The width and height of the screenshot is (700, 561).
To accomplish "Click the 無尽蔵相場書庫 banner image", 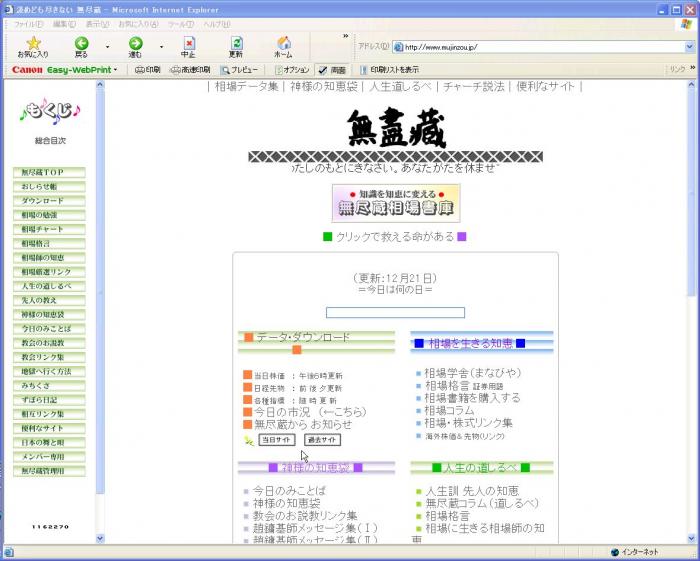I will click(x=396, y=203).
